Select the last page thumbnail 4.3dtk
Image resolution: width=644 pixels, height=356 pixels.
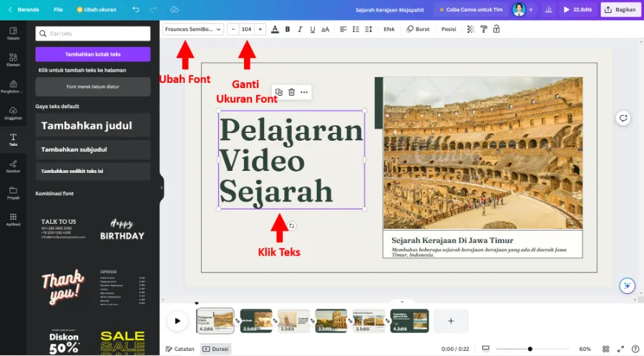[409, 321]
